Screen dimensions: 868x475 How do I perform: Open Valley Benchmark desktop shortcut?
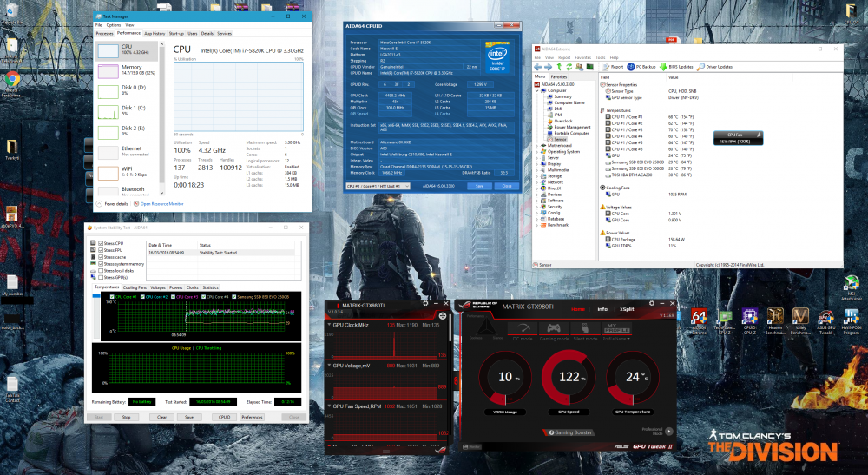[x=800, y=321]
